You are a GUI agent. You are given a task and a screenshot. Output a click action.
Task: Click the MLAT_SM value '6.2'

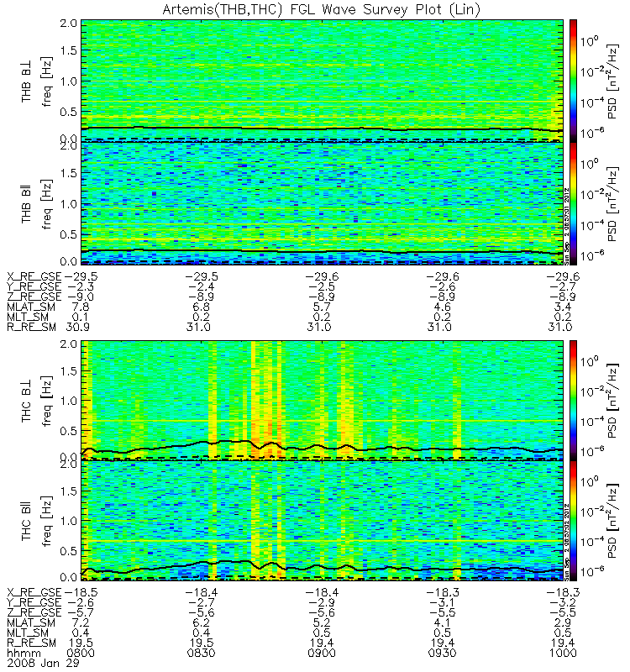202,622
